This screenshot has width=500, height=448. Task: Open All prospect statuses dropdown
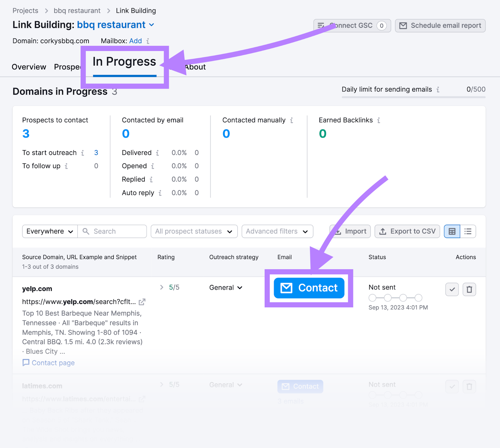click(x=194, y=231)
